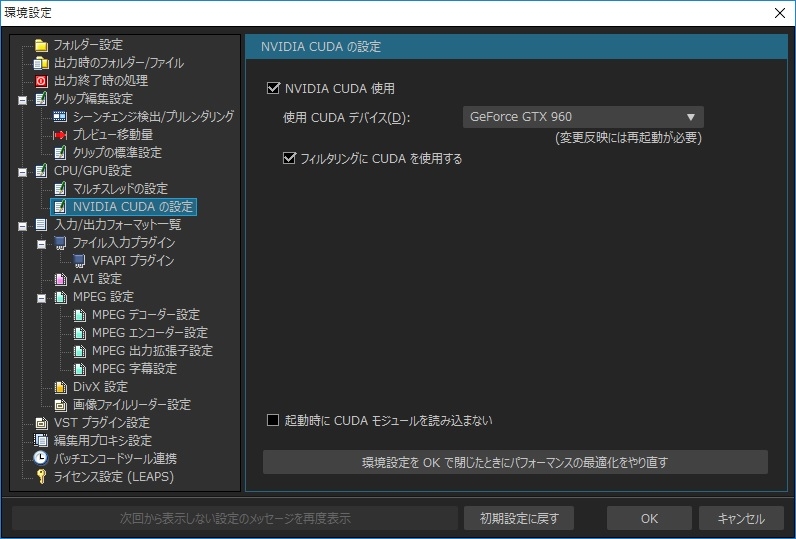
Task: Open MPEG 字幕設定 page
Action: coord(134,369)
